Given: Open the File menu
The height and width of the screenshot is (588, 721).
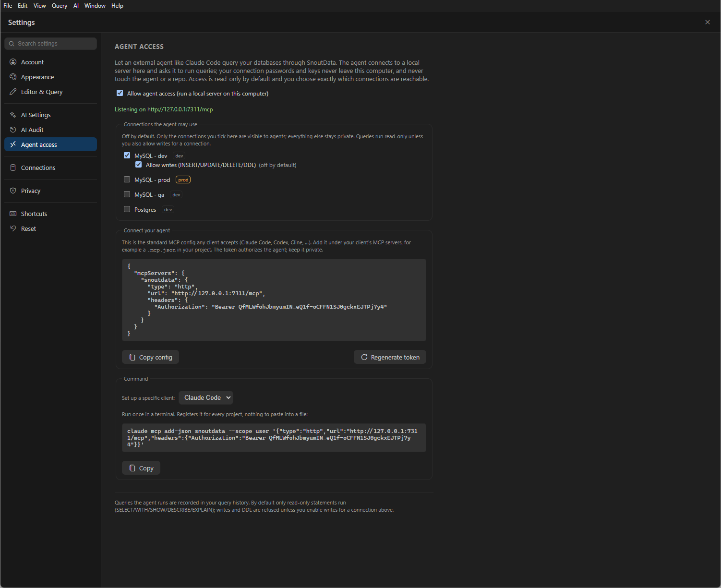Looking at the screenshot, I should [x=8, y=6].
